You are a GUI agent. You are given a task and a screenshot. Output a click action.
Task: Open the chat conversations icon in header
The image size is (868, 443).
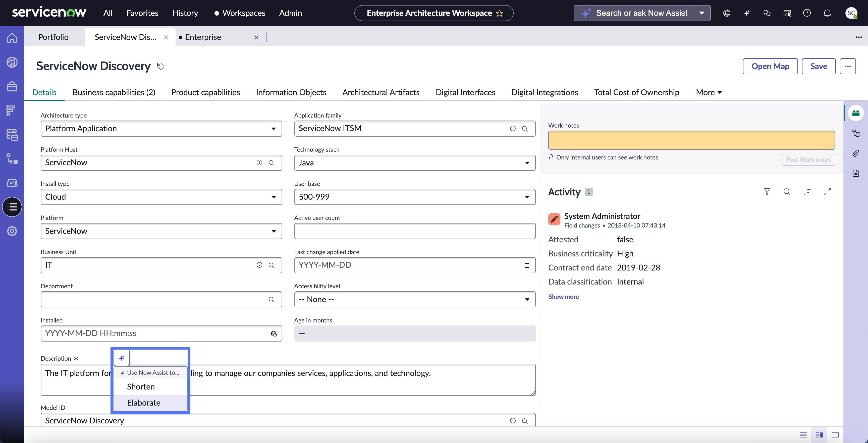[x=767, y=13]
